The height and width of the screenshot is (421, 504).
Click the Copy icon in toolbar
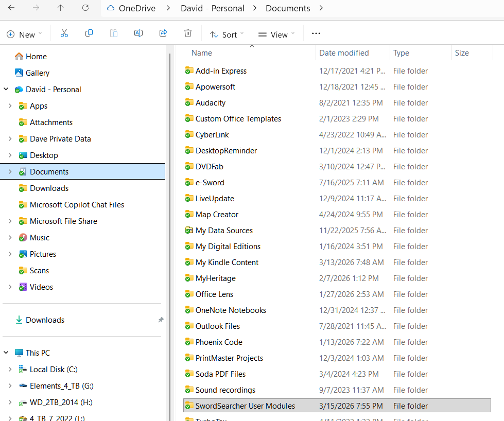89,33
